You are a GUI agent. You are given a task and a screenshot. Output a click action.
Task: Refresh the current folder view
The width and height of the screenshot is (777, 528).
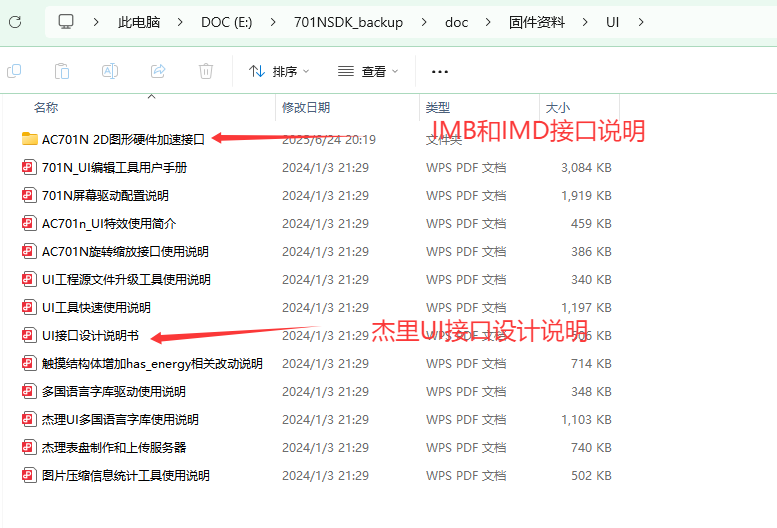[x=15, y=22]
